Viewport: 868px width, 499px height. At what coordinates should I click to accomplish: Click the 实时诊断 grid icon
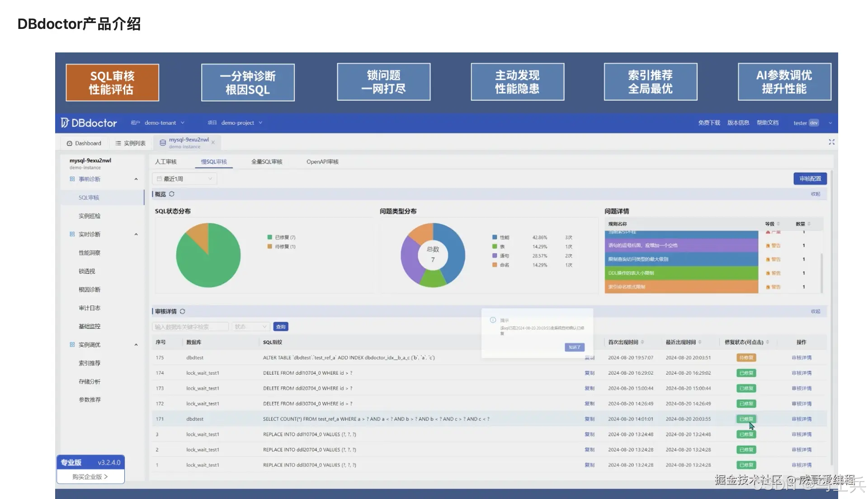tap(72, 234)
